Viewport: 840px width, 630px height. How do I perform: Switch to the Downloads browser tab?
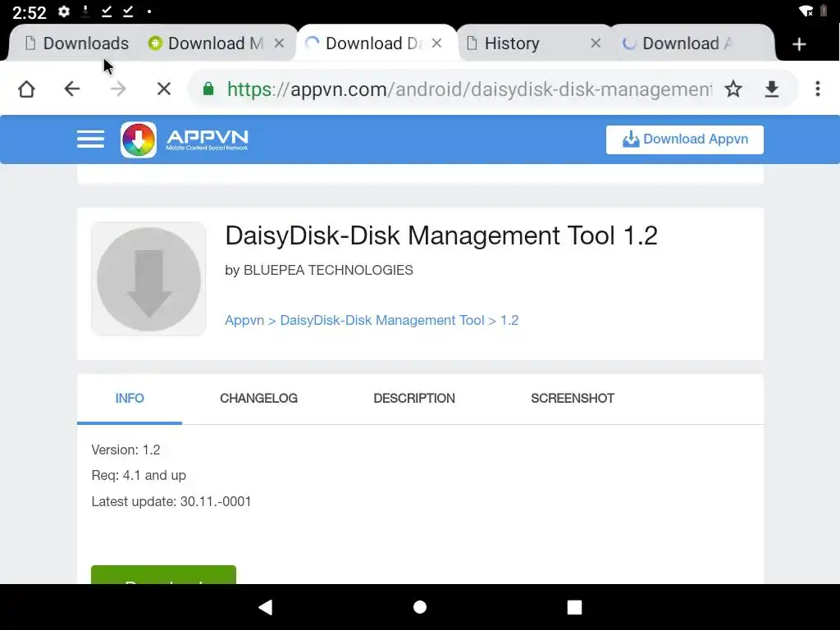76,43
